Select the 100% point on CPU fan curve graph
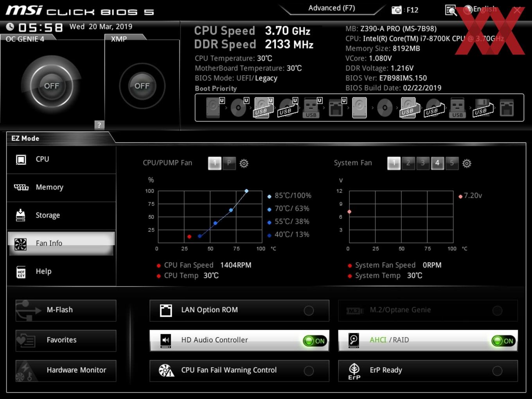Image resolution: width=532 pixels, height=399 pixels. [x=246, y=191]
